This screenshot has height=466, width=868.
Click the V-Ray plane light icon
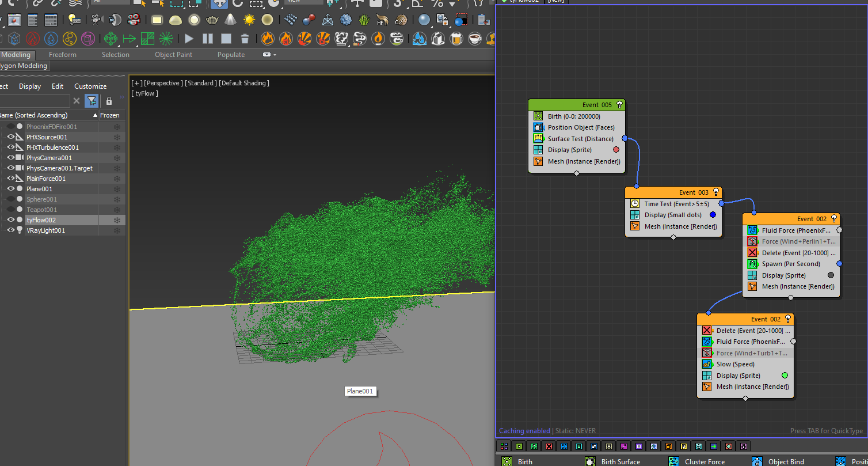[x=157, y=20]
